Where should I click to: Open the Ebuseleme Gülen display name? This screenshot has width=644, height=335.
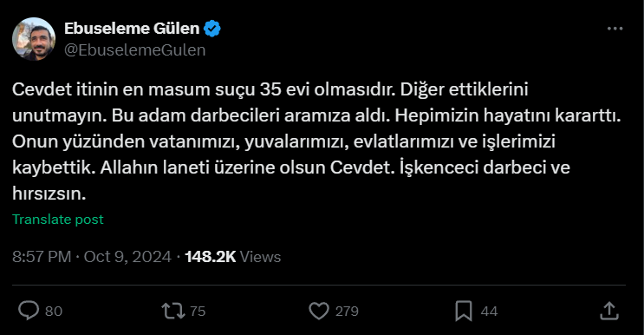coord(132,29)
